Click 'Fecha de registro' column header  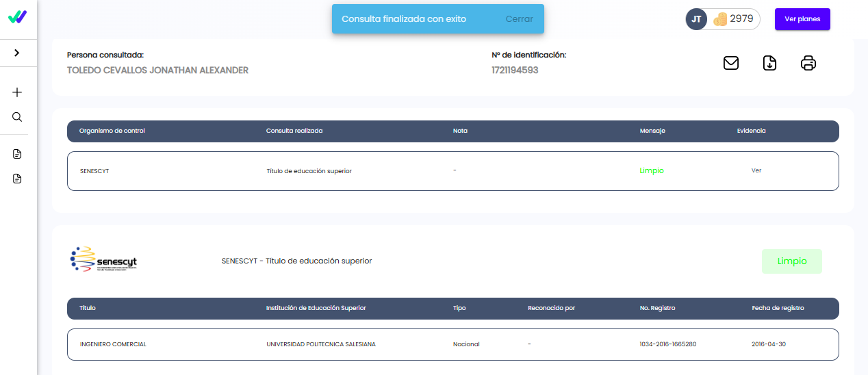778,308
